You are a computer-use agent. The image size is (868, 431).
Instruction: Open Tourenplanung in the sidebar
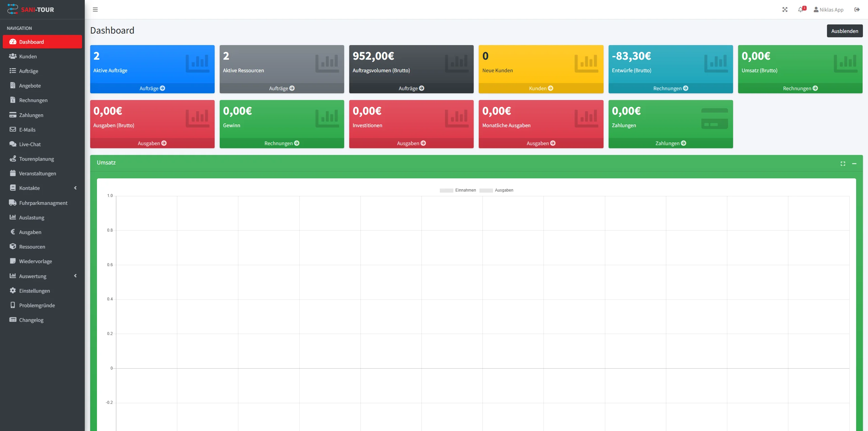pos(36,159)
